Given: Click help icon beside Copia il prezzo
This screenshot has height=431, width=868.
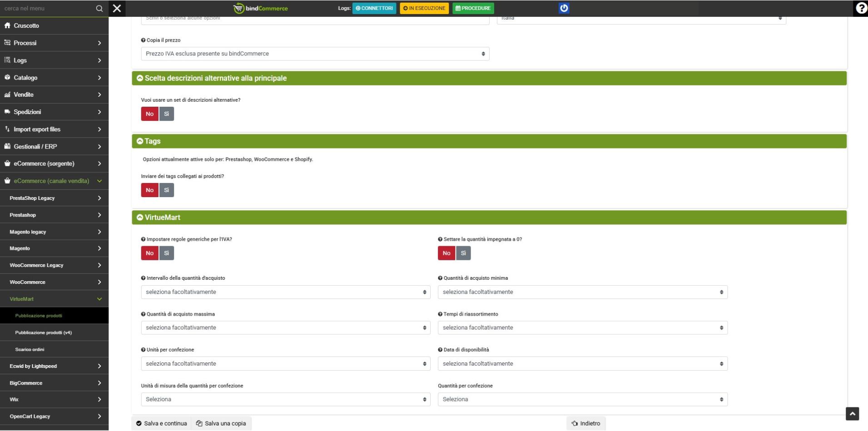Looking at the screenshot, I should [x=143, y=40].
